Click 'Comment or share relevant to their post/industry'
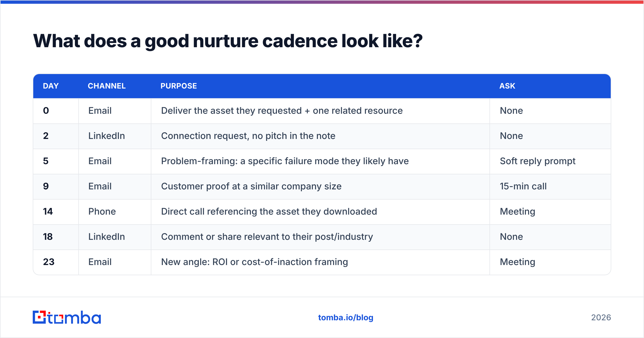The width and height of the screenshot is (644, 338). point(267,237)
